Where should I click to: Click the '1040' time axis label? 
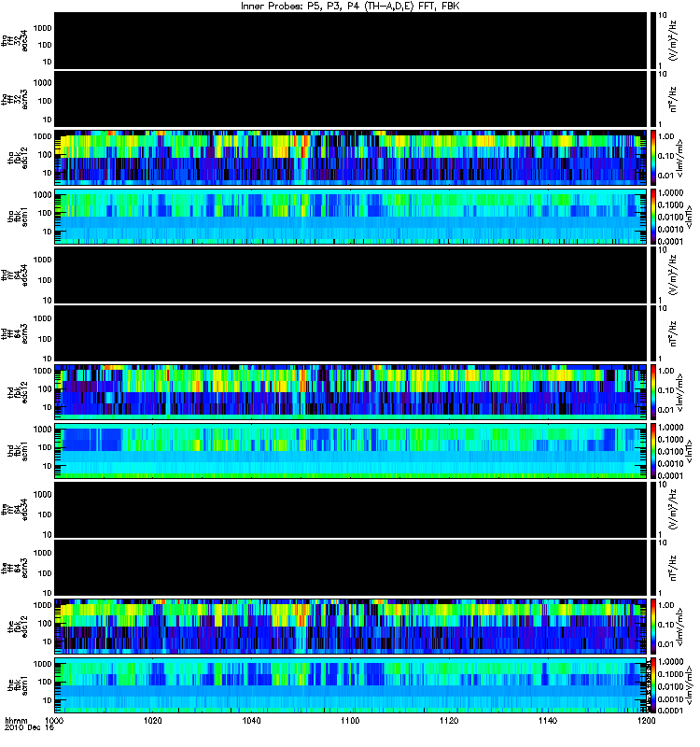coord(251,720)
